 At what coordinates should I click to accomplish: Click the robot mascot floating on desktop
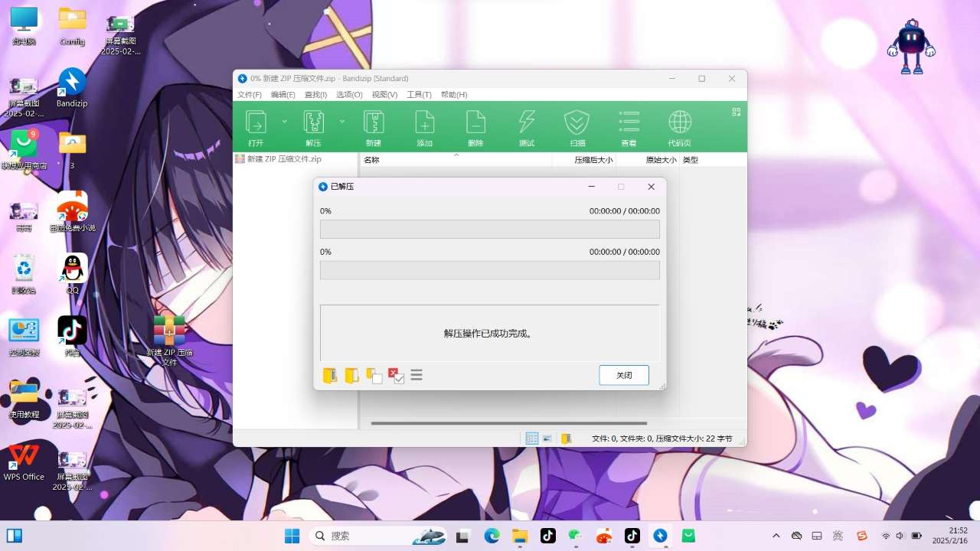(911, 46)
